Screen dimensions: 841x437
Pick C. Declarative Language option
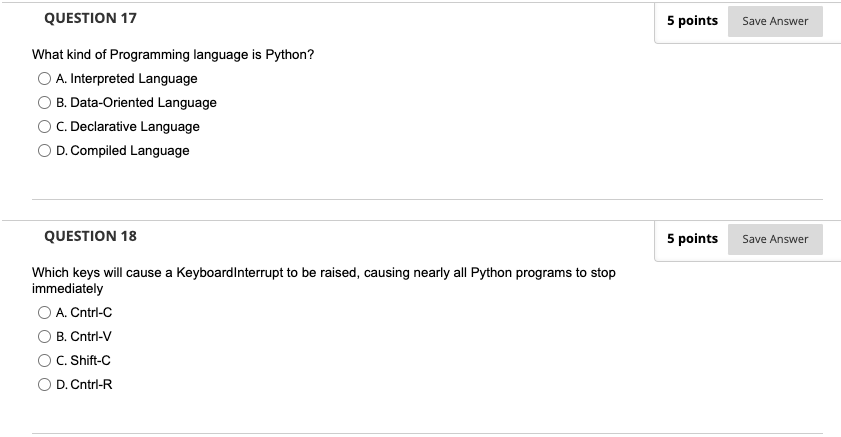coord(45,127)
